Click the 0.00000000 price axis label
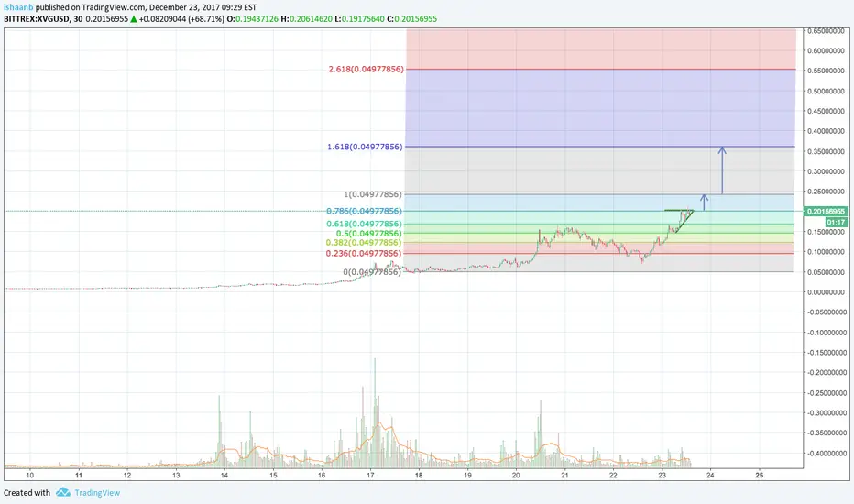854x504 pixels. tap(827, 292)
